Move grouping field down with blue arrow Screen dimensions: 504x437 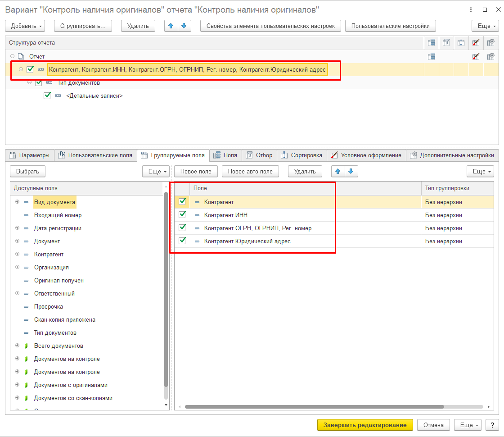pos(351,171)
